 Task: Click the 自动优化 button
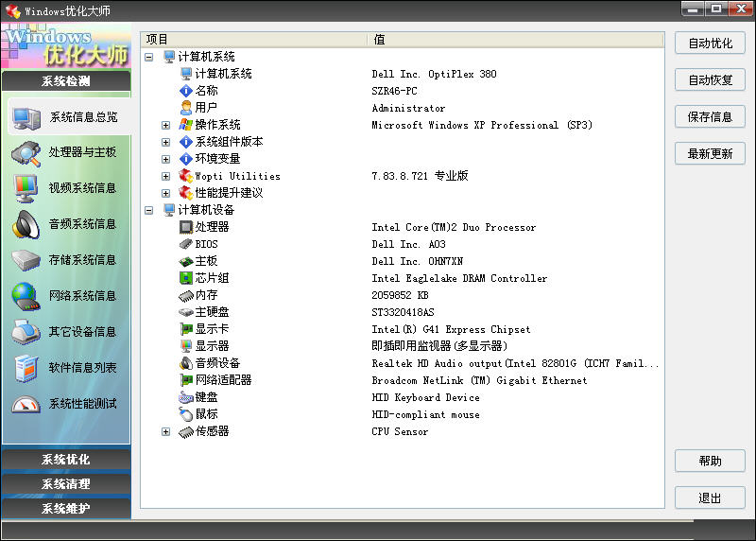[x=710, y=44]
